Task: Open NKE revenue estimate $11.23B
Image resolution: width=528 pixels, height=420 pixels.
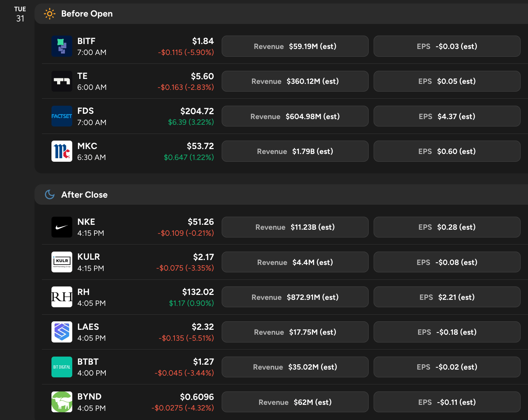Action: coord(295,227)
